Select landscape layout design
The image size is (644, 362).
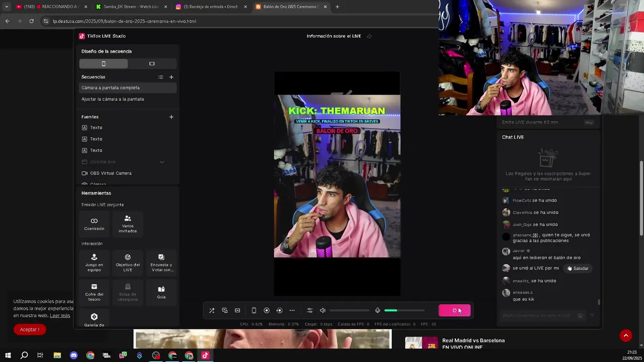pyautogui.click(x=152, y=64)
